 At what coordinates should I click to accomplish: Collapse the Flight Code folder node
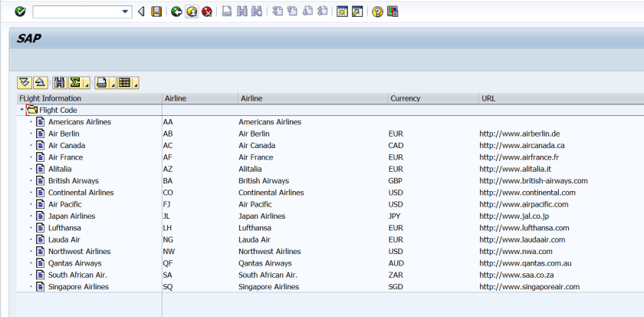click(21, 110)
